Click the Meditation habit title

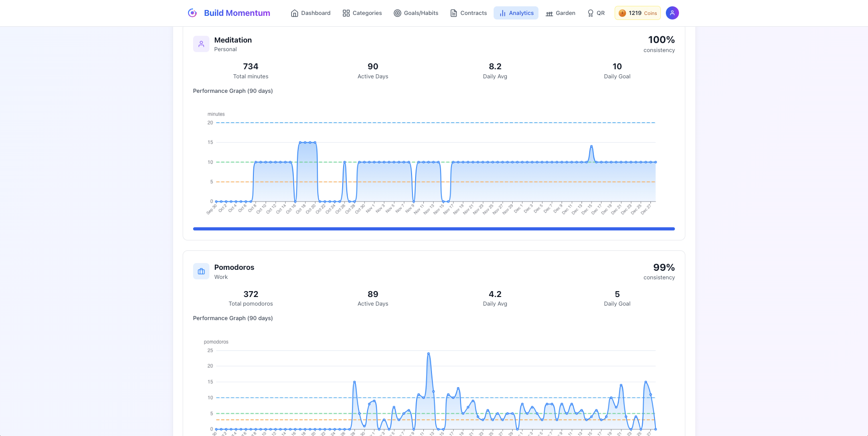(233, 40)
